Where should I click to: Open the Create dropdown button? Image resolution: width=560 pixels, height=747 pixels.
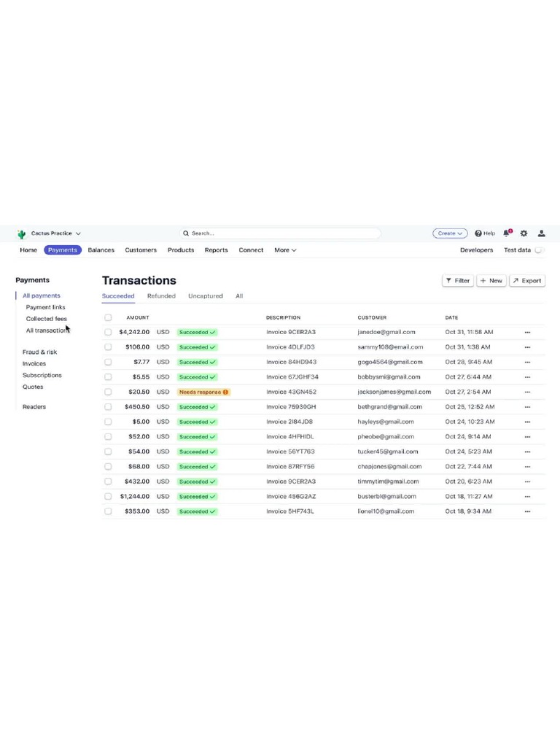pos(450,233)
